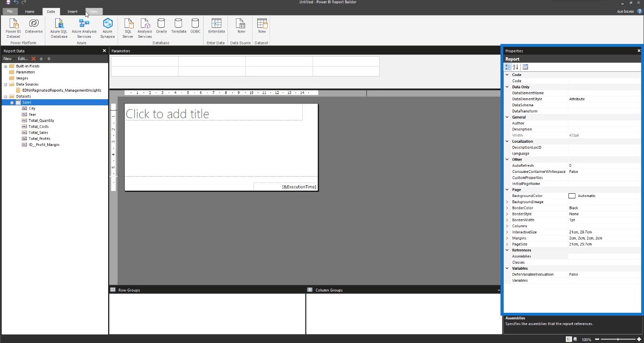This screenshot has height=343, width=644.
Task: Move item up in Report Data
Action: pos(41,59)
